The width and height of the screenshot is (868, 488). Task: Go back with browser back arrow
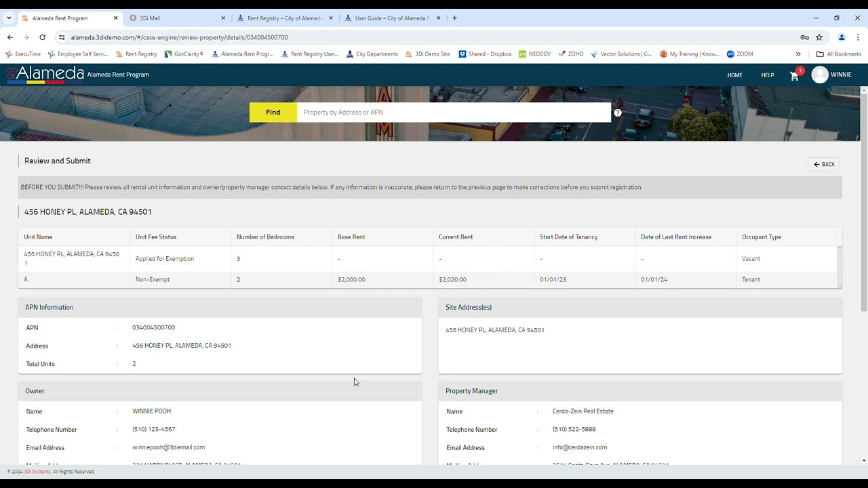coord(9,37)
